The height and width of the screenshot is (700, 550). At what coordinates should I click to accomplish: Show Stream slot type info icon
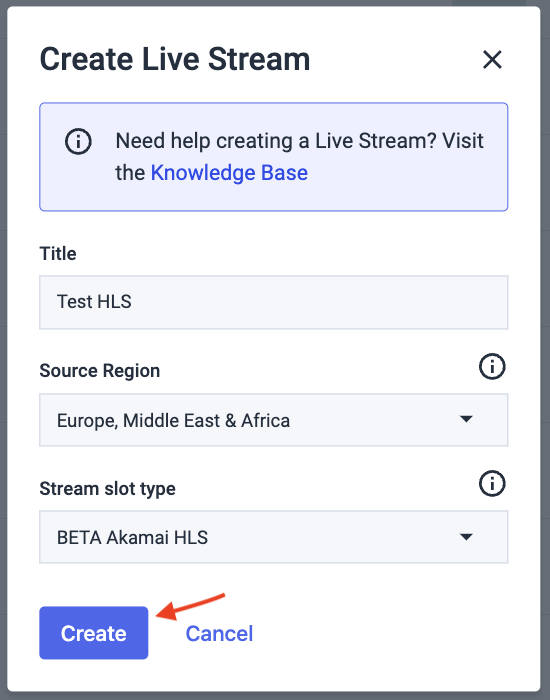click(492, 483)
